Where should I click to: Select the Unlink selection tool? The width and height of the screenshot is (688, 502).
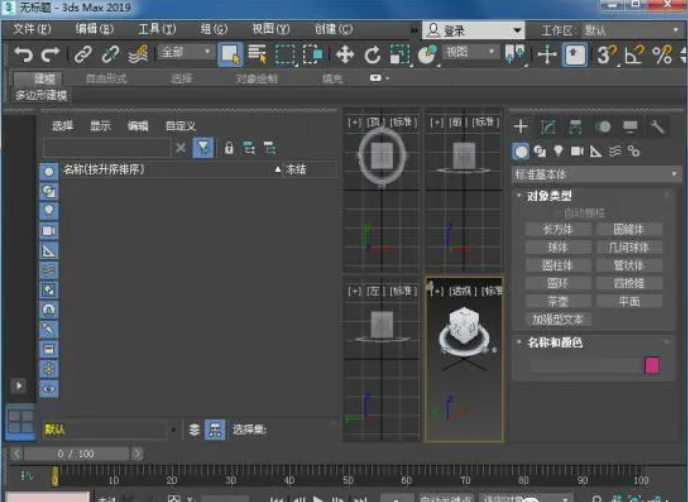tap(110, 54)
